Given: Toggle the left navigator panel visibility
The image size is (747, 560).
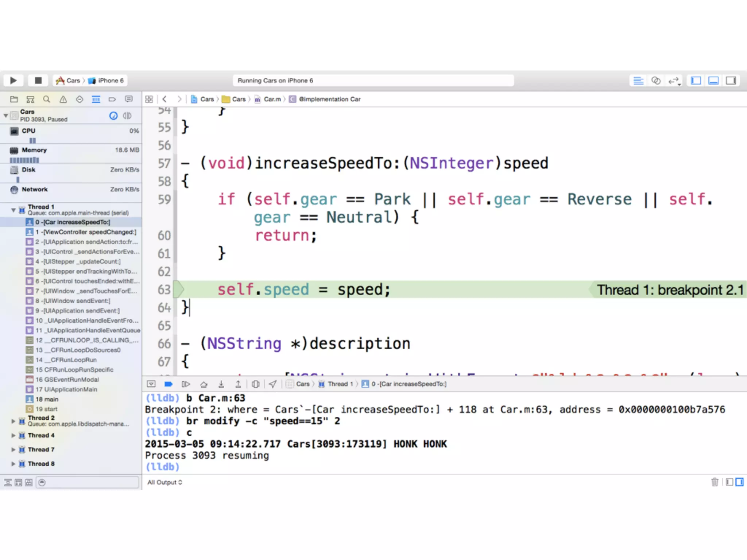Looking at the screenshot, I should pos(696,81).
